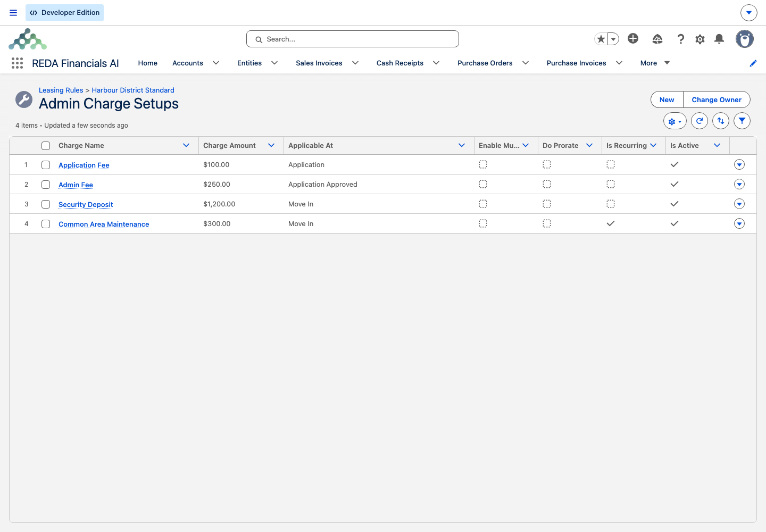766x532 pixels.
Task: Open the Cash Receipts tab
Action: pos(400,63)
